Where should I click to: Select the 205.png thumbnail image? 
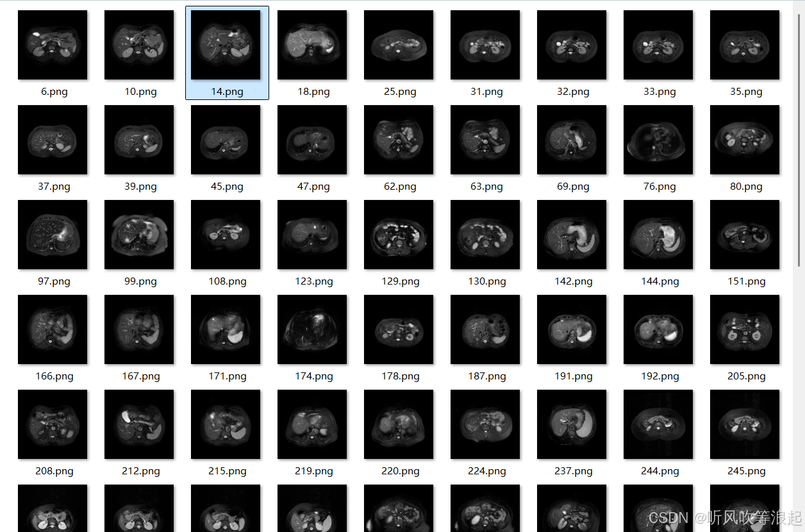point(745,329)
